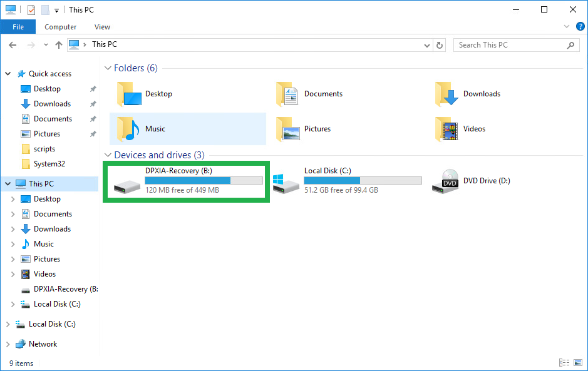The image size is (588, 371).
Task: Collapse the Devices and drives group
Action: click(107, 155)
